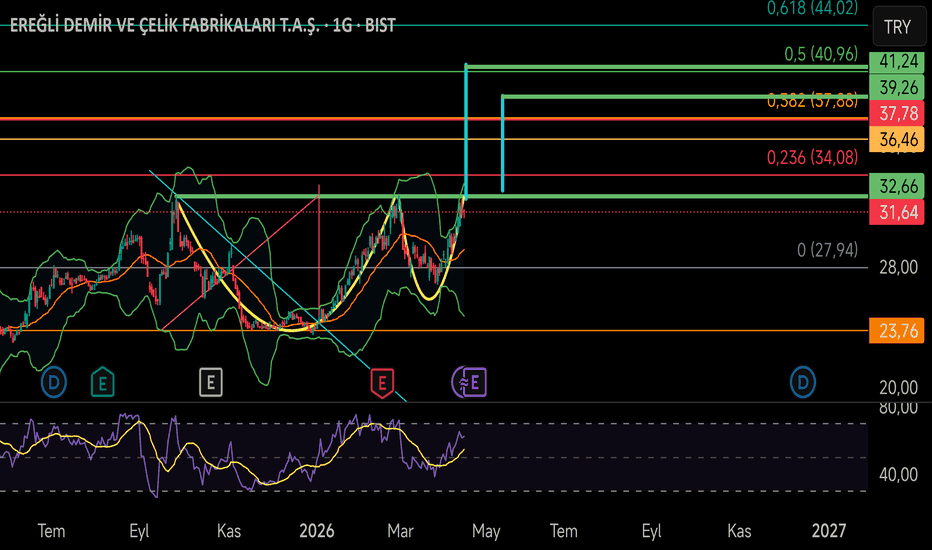932x550 pixels.
Task: Click the blue dividend marker near Tem 2025
Action: (x=53, y=381)
